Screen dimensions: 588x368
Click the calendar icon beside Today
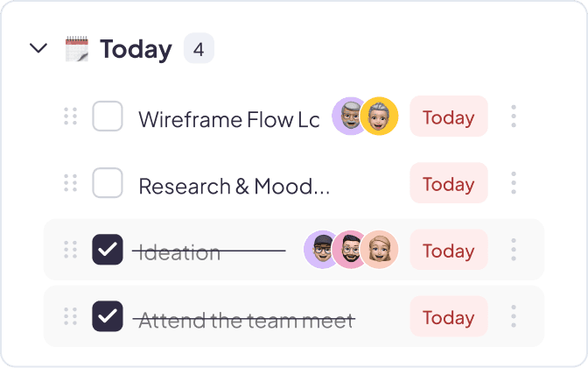click(x=77, y=48)
